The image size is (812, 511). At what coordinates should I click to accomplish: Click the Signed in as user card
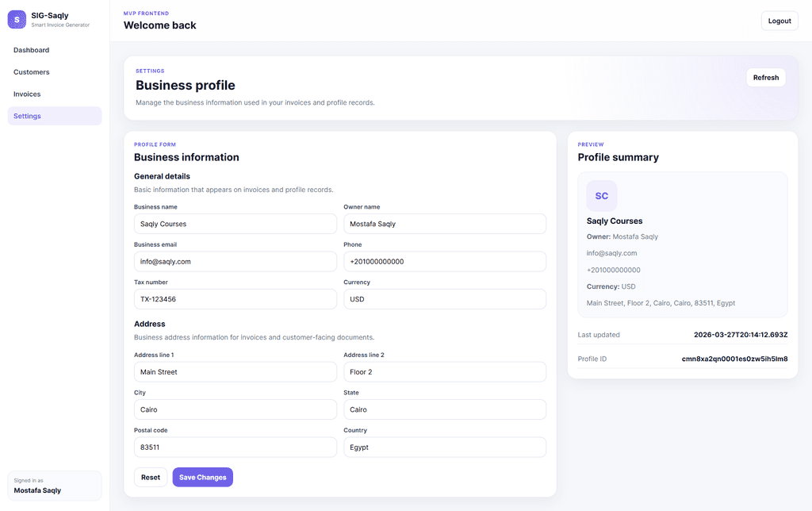click(x=55, y=486)
